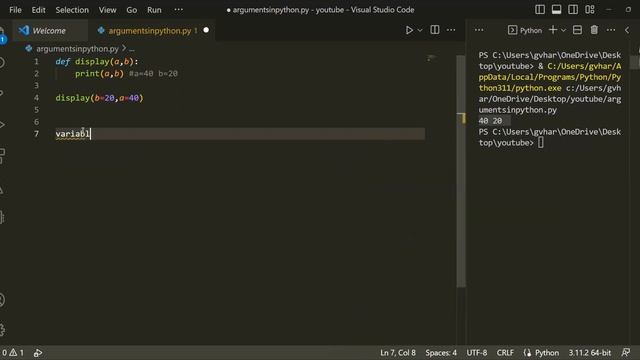The image size is (640, 360).
Task: Open editor More Actions ellipsis
Action: click(451, 30)
